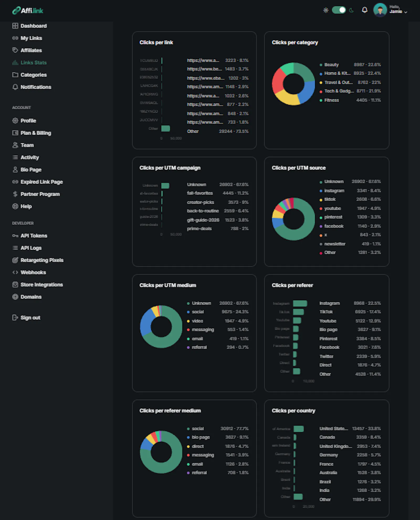
Task: Open API Logs
Action: click(x=27, y=248)
